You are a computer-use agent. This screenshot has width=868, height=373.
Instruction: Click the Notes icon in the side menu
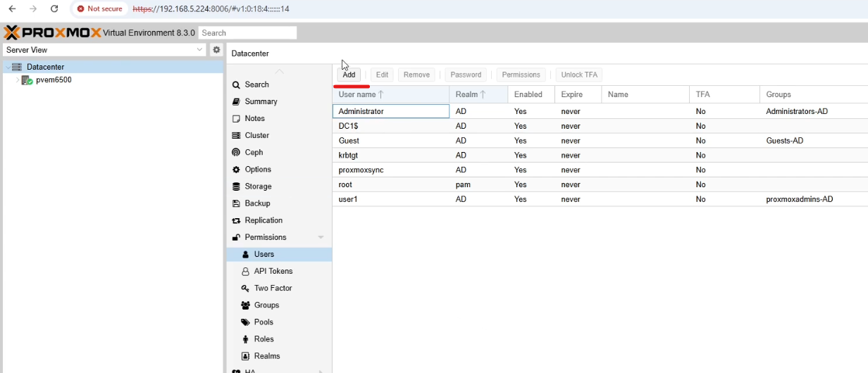coord(236,118)
